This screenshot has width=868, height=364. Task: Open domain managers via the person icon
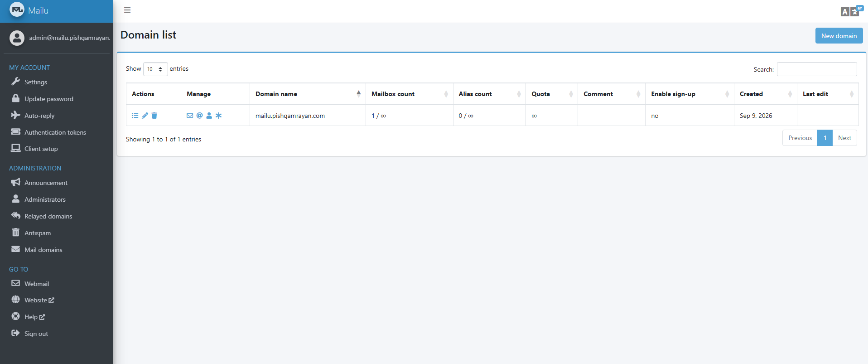pos(209,116)
